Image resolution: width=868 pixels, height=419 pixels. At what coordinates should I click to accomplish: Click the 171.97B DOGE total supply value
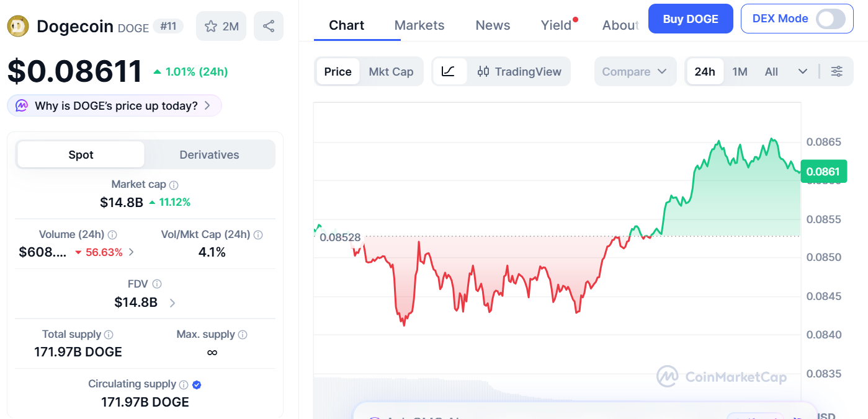point(78,352)
